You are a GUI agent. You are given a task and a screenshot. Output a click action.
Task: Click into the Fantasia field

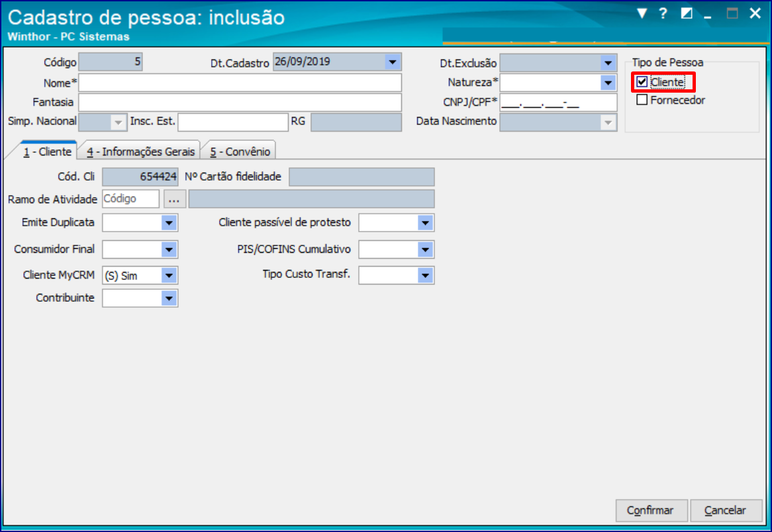click(x=240, y=103)
